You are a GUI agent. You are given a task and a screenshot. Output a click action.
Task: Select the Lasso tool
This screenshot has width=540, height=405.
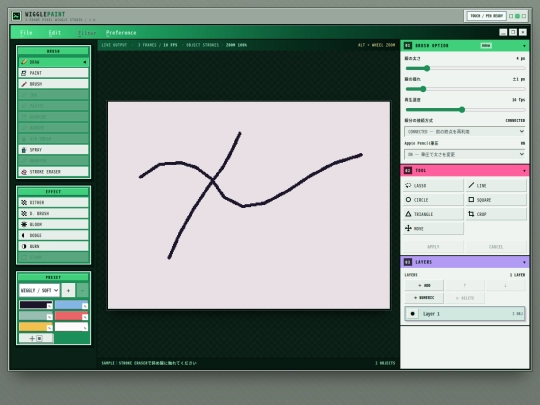pyautogui.click(x=433, y=186)
